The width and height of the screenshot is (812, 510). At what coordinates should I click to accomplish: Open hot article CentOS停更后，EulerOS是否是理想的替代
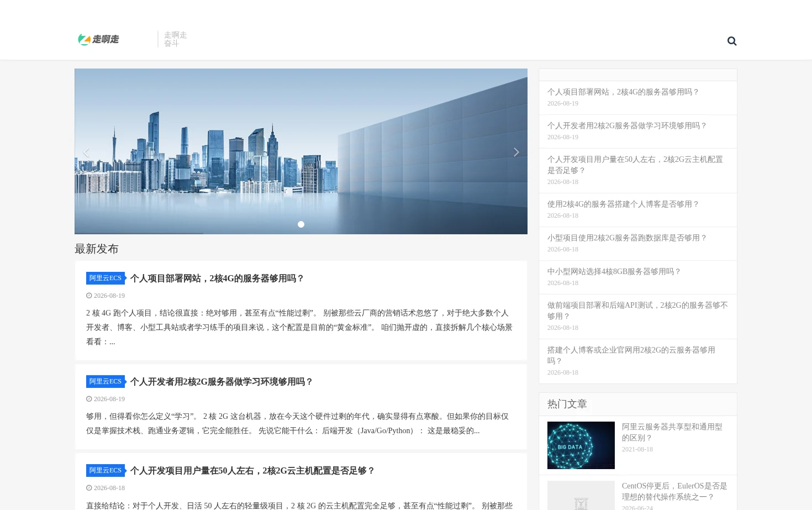coord(674,492)
